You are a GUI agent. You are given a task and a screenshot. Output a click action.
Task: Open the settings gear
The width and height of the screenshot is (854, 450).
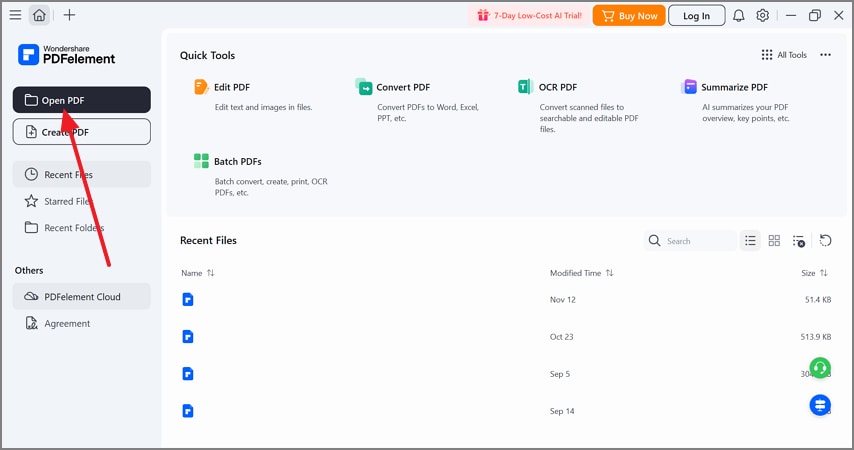click(763, 15)
